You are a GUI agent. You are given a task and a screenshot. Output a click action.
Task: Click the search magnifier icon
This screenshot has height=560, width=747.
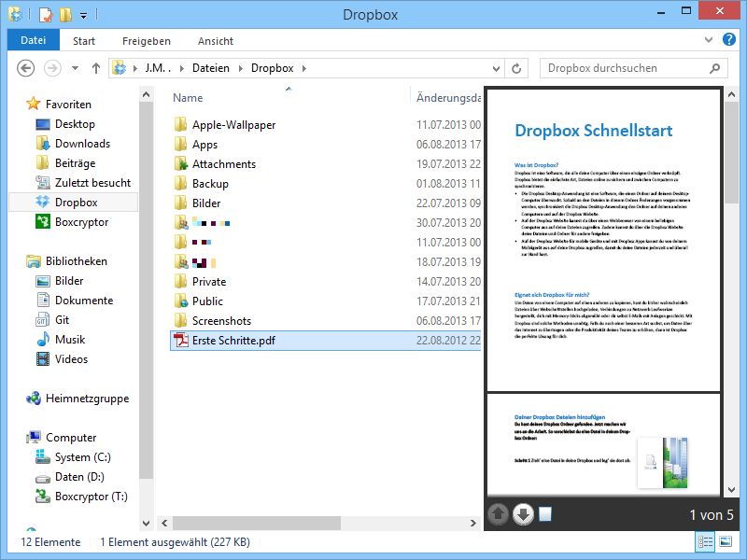pos(714,68)
